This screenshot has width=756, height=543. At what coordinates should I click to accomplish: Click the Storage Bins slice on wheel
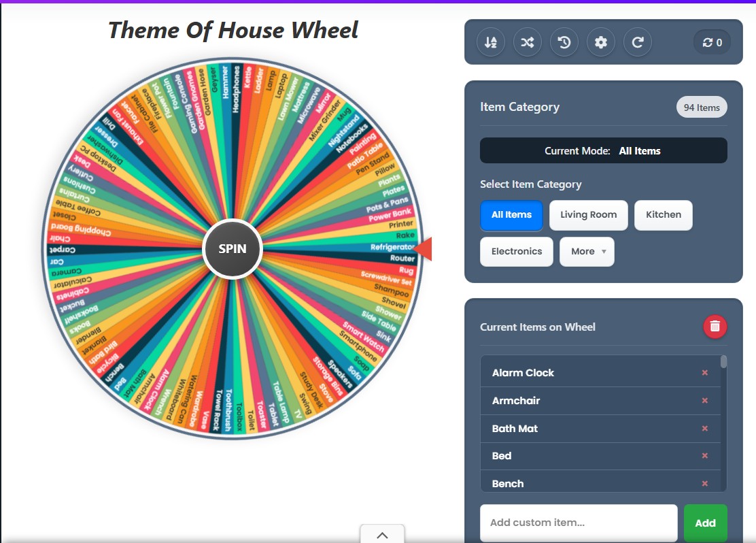click(x=328, y=376)
